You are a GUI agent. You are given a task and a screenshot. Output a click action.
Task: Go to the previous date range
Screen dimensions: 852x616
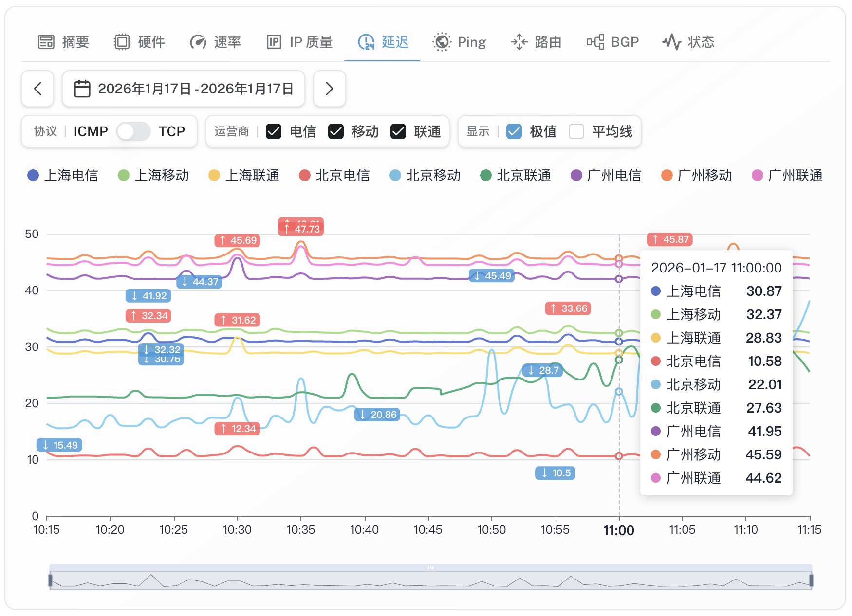point(37,89)
